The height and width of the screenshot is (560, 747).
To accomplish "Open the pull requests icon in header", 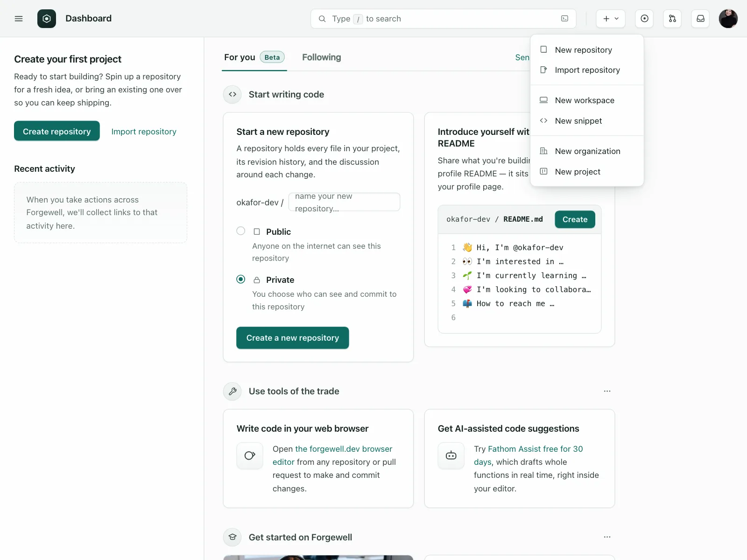I will point(672,19).
